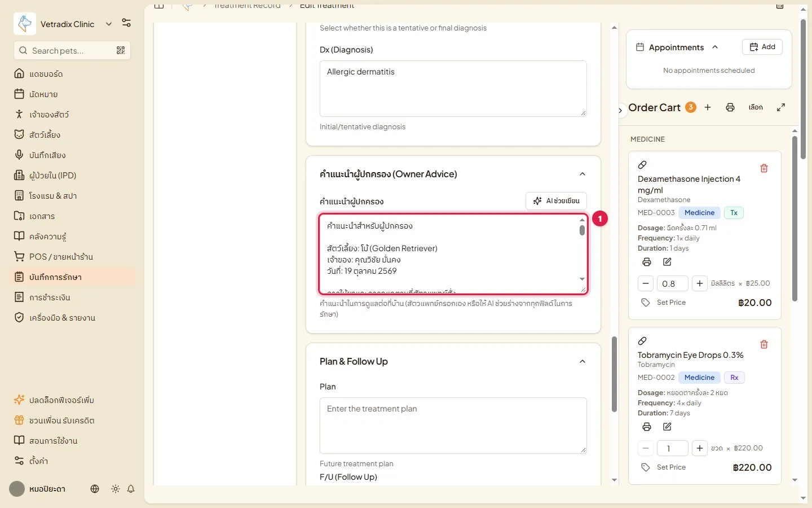Click เลือก in the Order Cart header
Image resolution: width=812 pixels, height=508 pixels.
[756, 107]
